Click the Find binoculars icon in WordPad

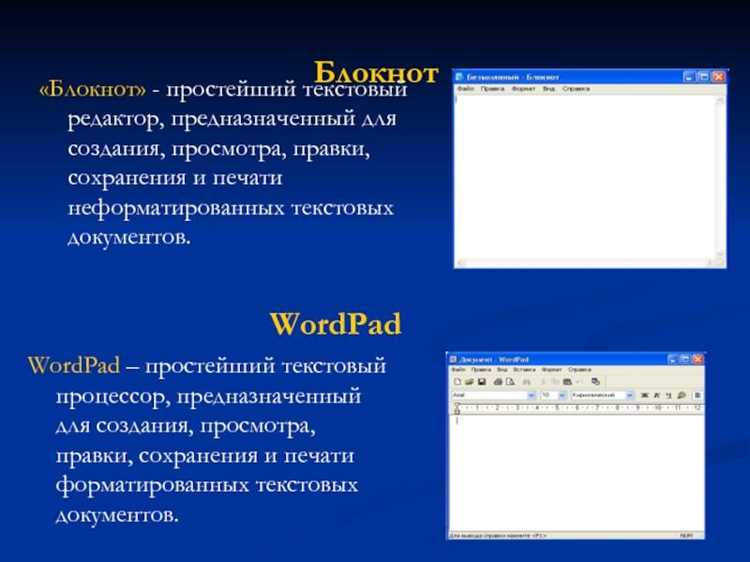(x=527, y=382)
